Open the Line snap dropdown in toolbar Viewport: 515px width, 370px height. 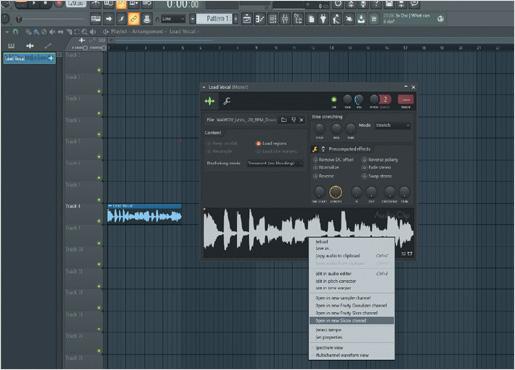click(x=173, y=19)
